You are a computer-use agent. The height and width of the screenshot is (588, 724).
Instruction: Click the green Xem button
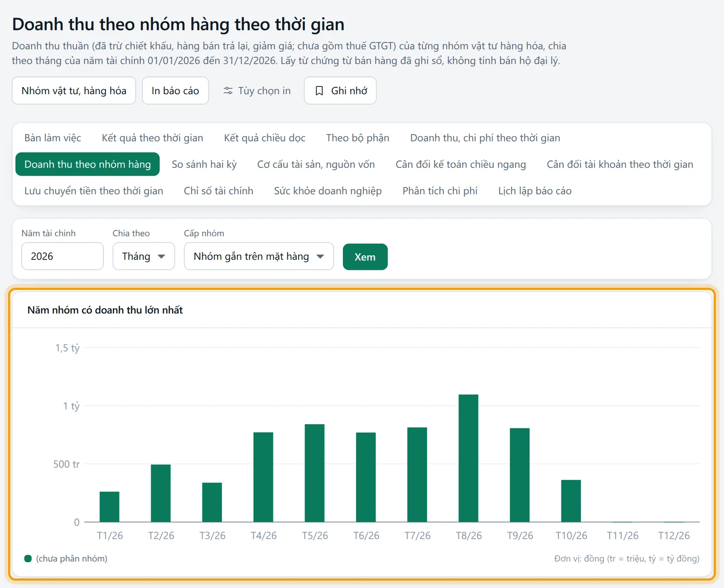tap(365, 257)
